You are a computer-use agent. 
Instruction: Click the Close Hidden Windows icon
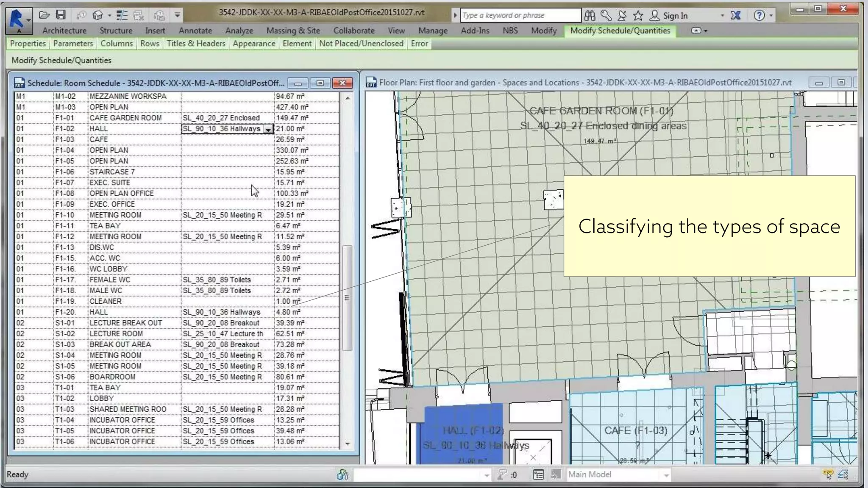point(139,15)
